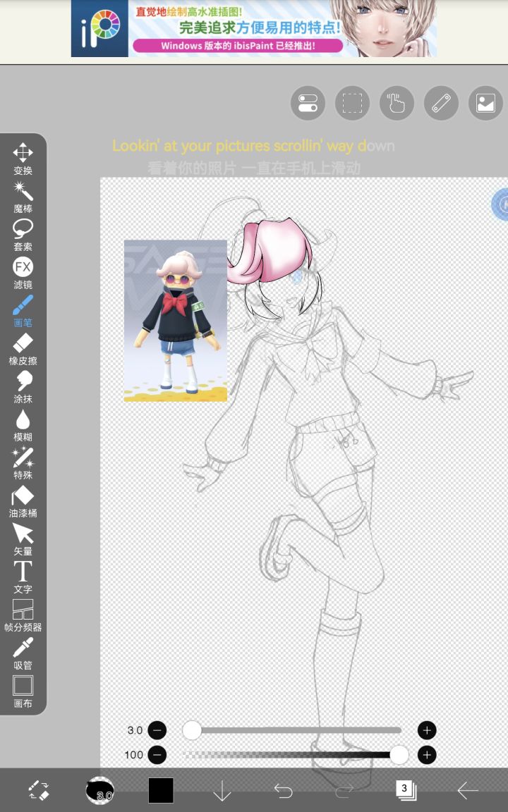508x812 pixels.
Task: Select the Text (文字) tool
Action: coord(23,577)
